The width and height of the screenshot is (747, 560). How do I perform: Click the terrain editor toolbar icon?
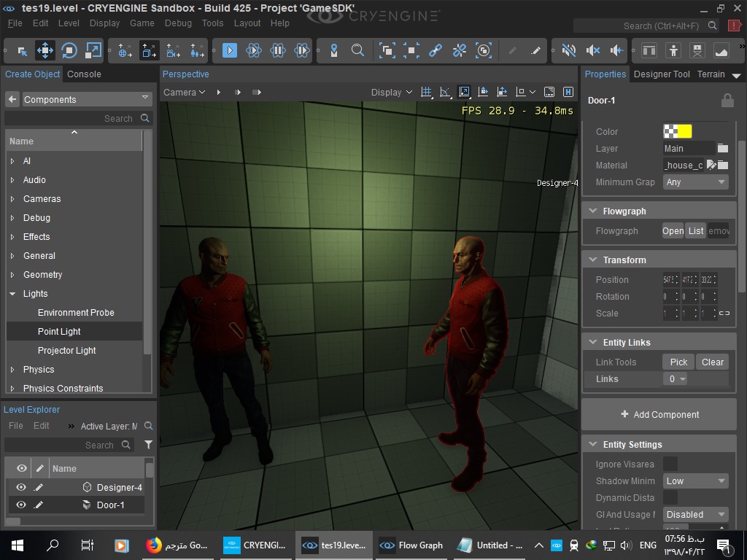pos(721,50)
